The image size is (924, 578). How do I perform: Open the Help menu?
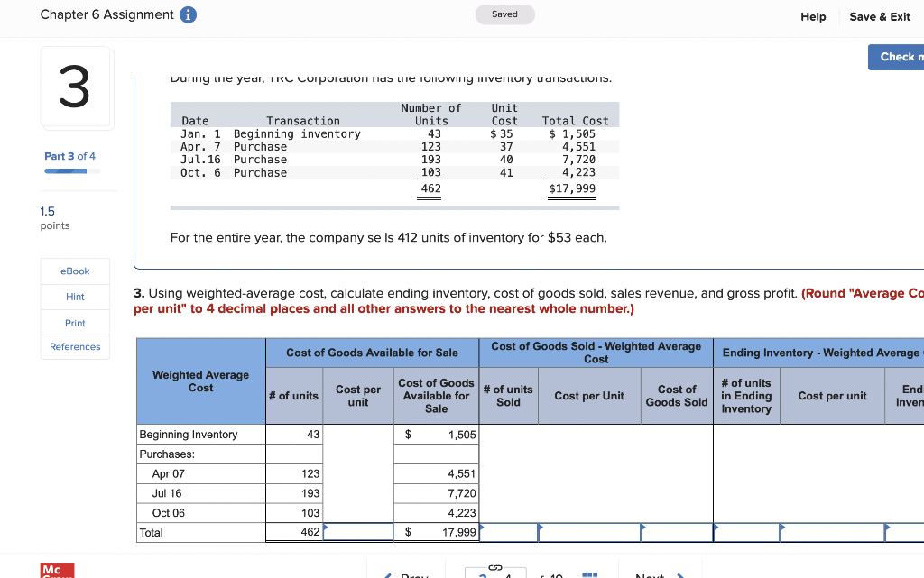[x=813, y=16]
